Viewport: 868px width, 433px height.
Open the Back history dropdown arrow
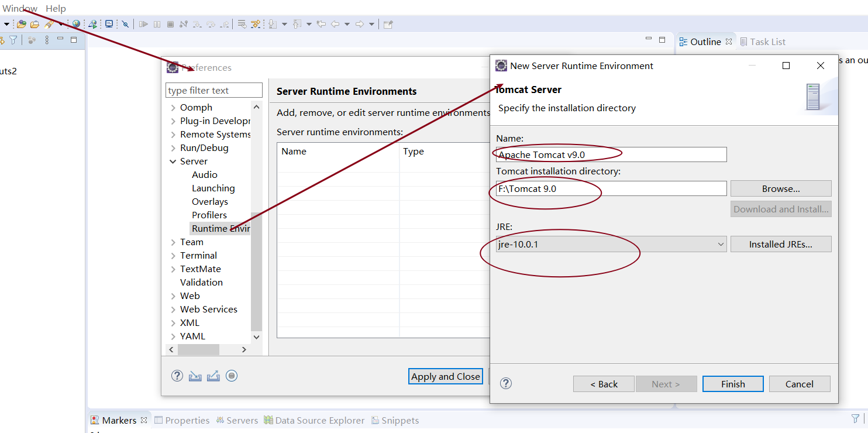click(347, 24)
